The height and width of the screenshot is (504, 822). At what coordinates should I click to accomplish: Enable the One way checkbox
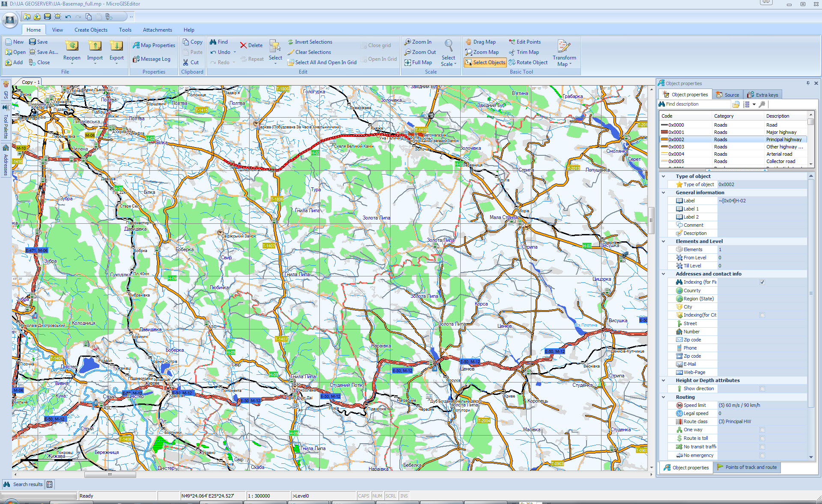click(x=762, y=430)
